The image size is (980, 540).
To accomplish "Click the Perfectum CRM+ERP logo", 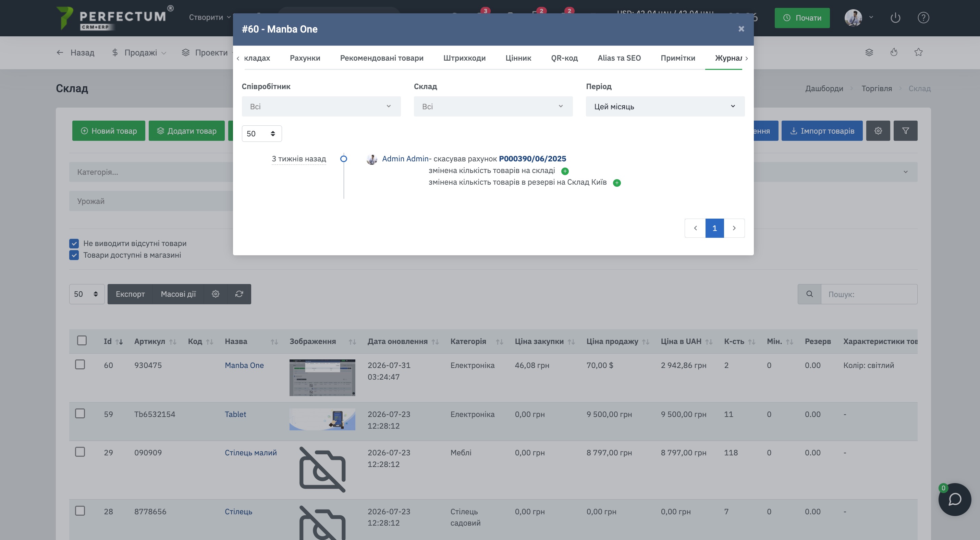I will point(115,18).
